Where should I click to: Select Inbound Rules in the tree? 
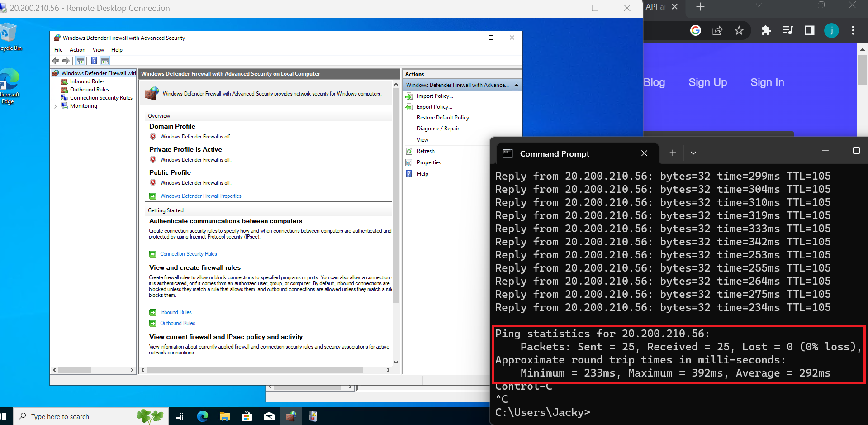click(x=87, y=81)
